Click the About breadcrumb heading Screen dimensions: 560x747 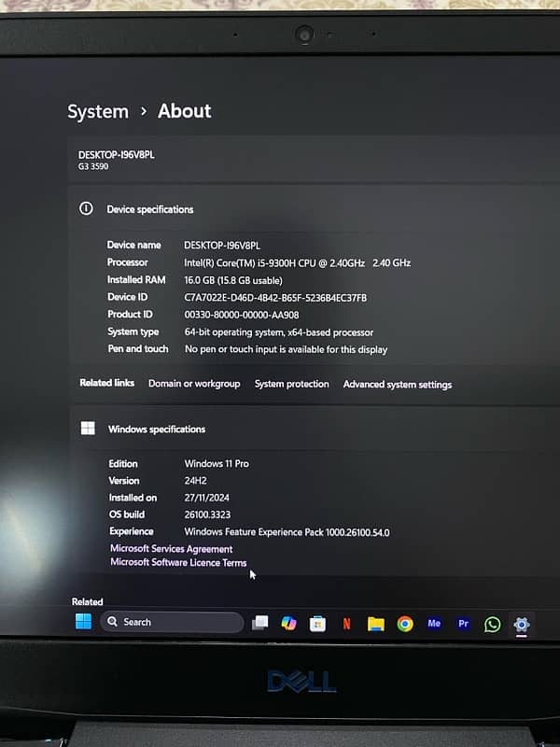[x=184, y=111]
